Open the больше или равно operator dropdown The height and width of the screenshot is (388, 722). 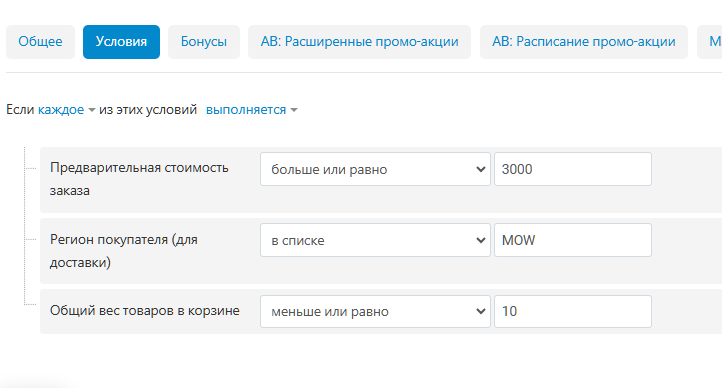(x=375, y=169)
